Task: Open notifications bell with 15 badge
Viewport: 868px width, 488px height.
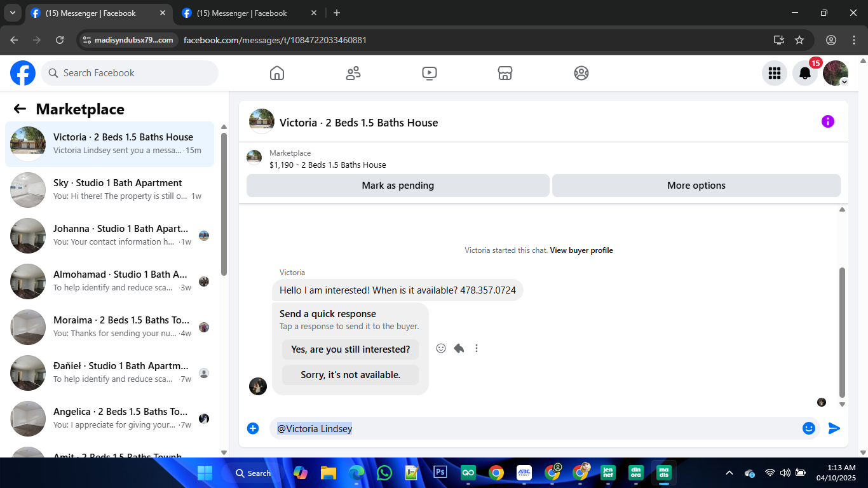Action: click(805, 73)
